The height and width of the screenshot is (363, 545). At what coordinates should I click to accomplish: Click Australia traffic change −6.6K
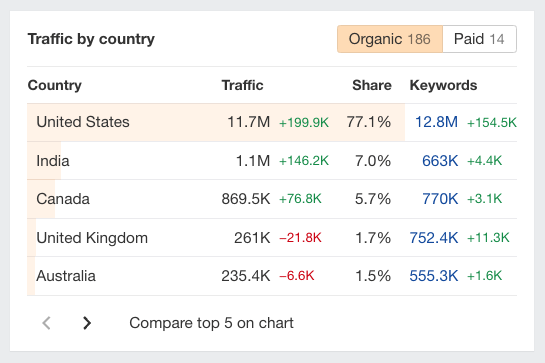coord(296,276)
